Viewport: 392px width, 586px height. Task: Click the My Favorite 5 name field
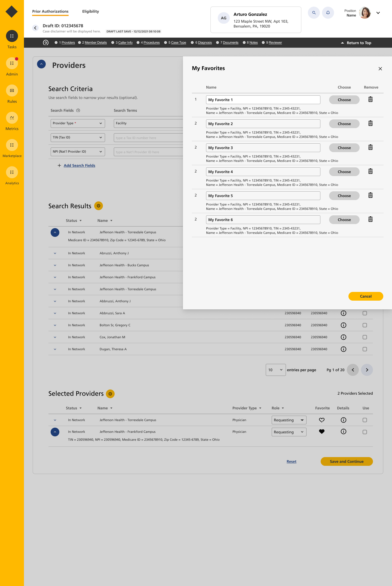pyautogui.click(x=263, y=196)
